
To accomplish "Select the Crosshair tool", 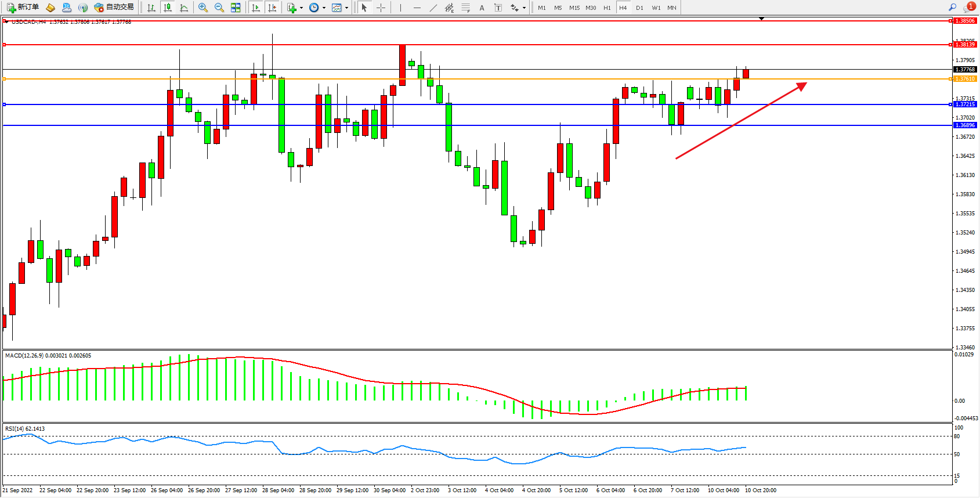I will [381, 8].
